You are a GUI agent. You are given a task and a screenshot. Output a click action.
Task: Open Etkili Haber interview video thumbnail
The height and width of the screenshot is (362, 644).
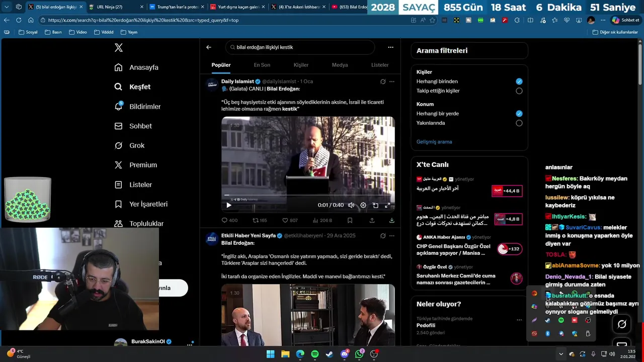pyautogui.click(x=308, y=315)
